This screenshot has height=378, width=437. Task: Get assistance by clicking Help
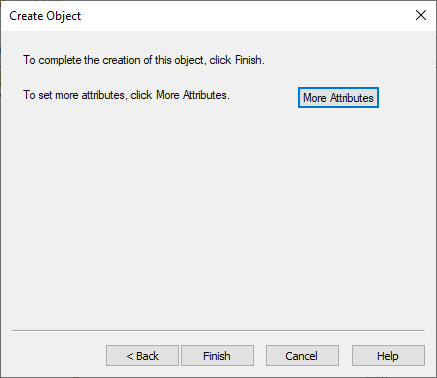[x=388, y=356]
